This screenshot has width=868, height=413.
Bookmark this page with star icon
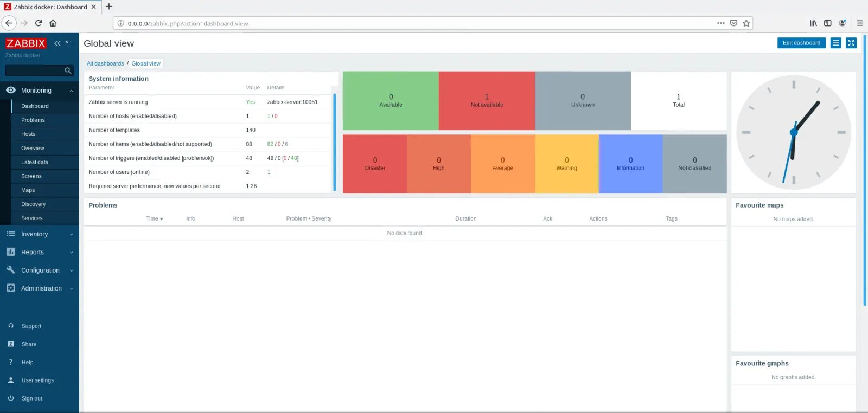[746, 23]
